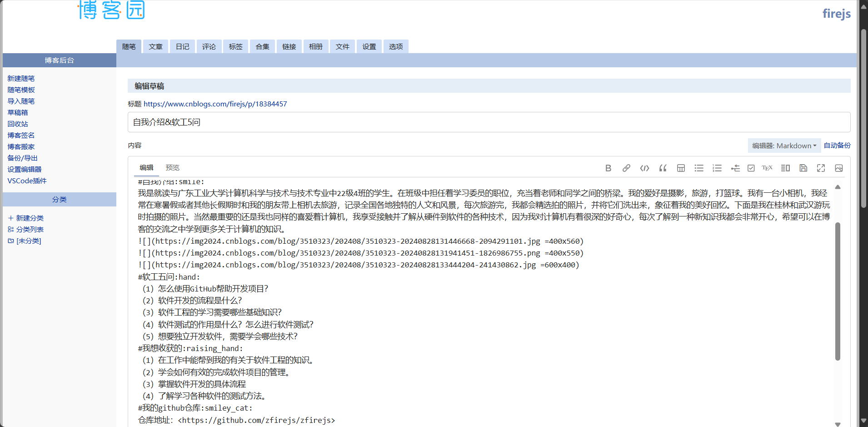Image resolution: width=868 pixels, height=427 pixels.
Task: Click the indent/outline toolbar icon
Action: pyautogui.click(x=735, y=168)
